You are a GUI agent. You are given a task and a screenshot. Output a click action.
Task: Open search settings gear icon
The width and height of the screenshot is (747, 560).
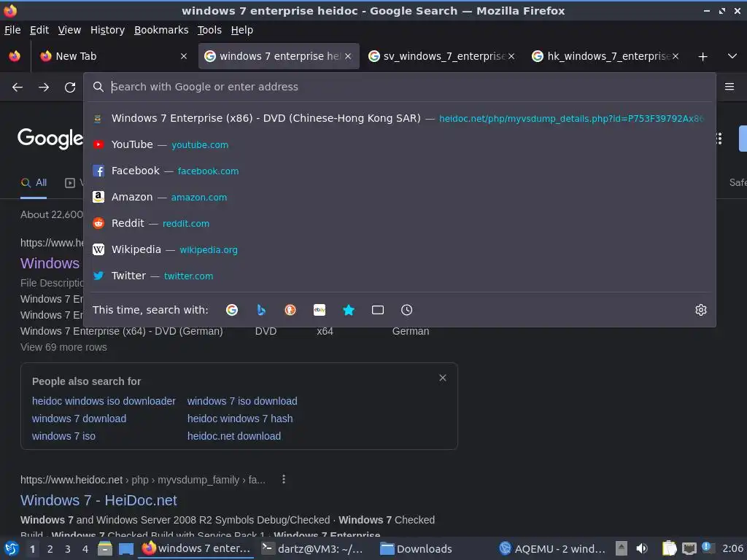(701, 310)
